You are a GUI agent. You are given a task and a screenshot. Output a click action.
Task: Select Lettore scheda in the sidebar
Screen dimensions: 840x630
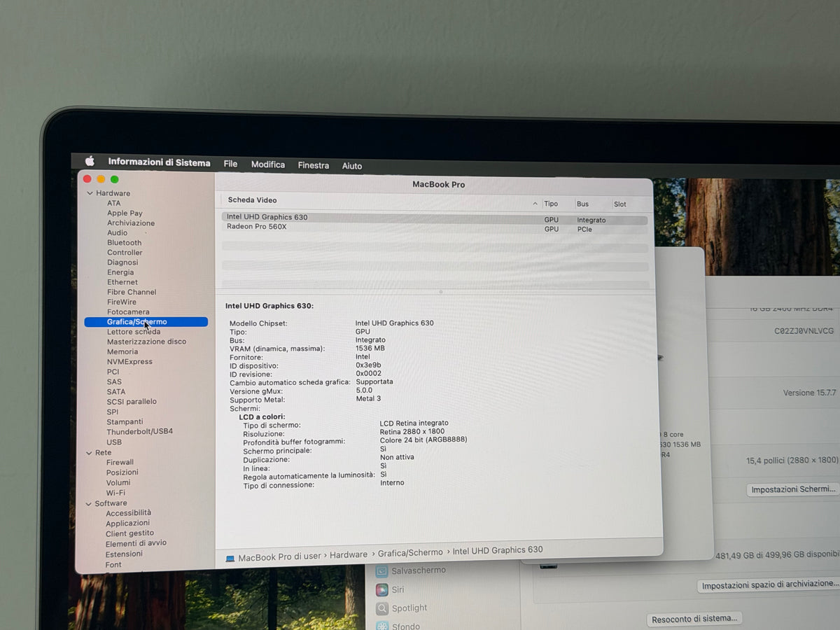(x=134, y=332)
